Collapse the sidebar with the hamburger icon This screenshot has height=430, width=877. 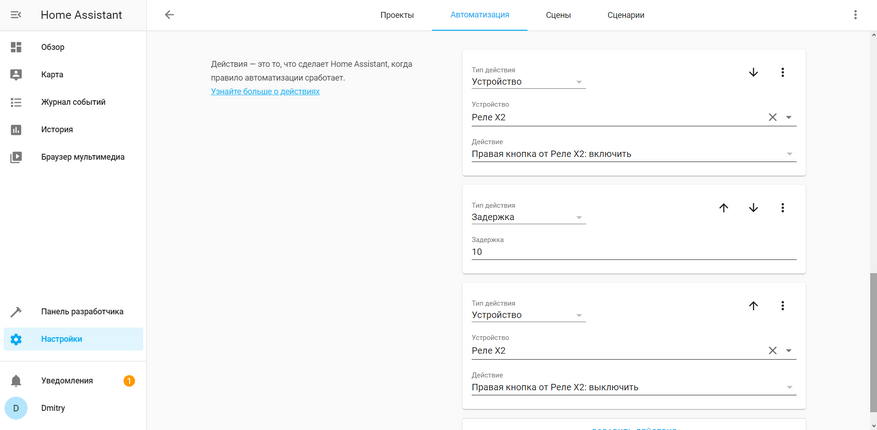pos(16,15)
